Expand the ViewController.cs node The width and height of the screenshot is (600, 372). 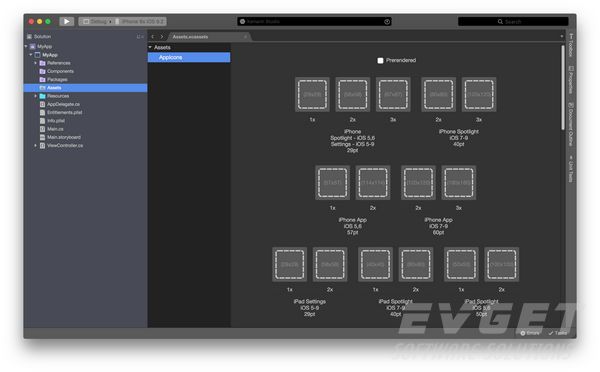coord(36,145)
